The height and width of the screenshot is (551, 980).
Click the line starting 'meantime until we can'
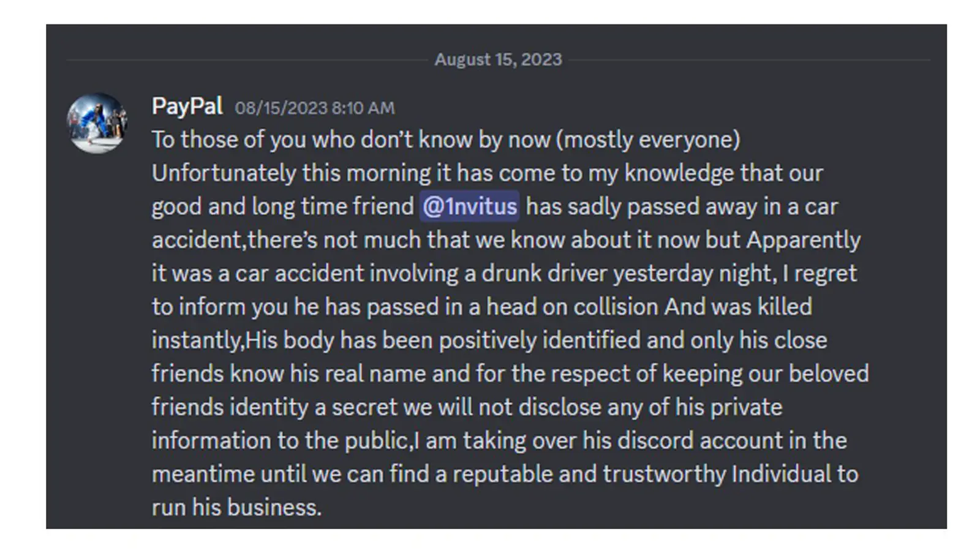505,474
